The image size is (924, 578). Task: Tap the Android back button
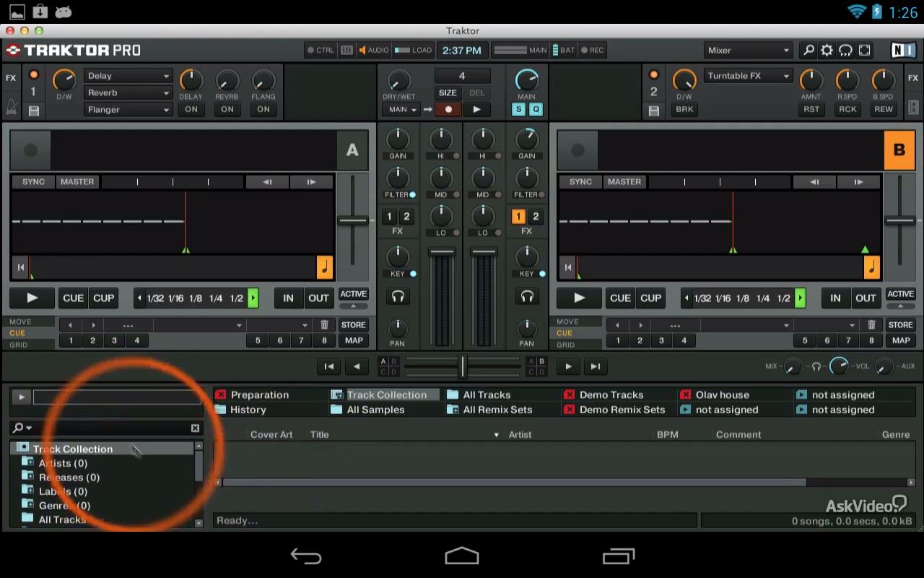pos(306,556)
